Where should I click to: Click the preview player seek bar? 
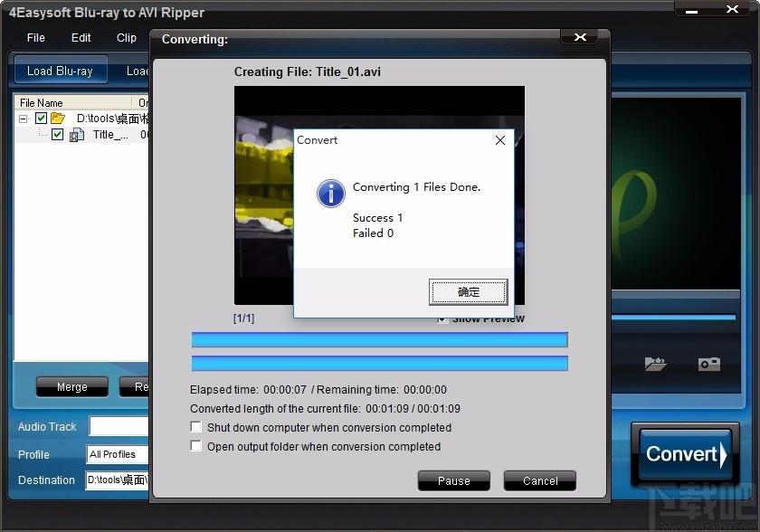coord(674,318)
